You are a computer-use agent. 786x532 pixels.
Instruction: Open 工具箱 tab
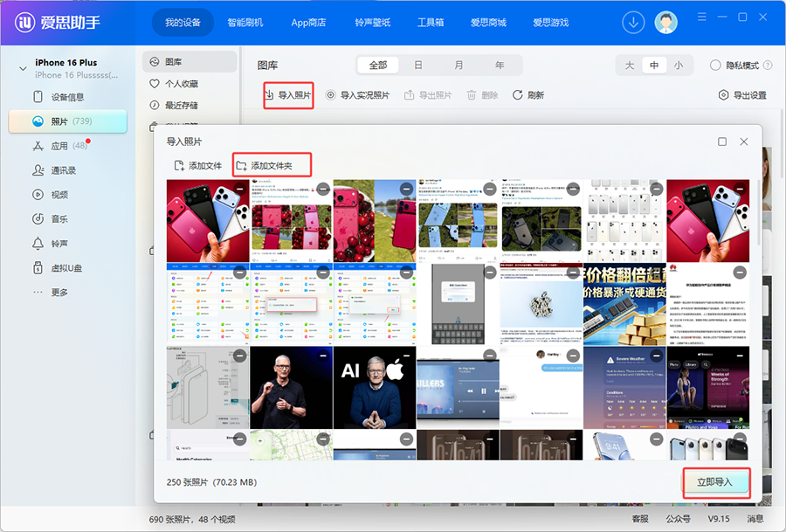coord(431,23)
